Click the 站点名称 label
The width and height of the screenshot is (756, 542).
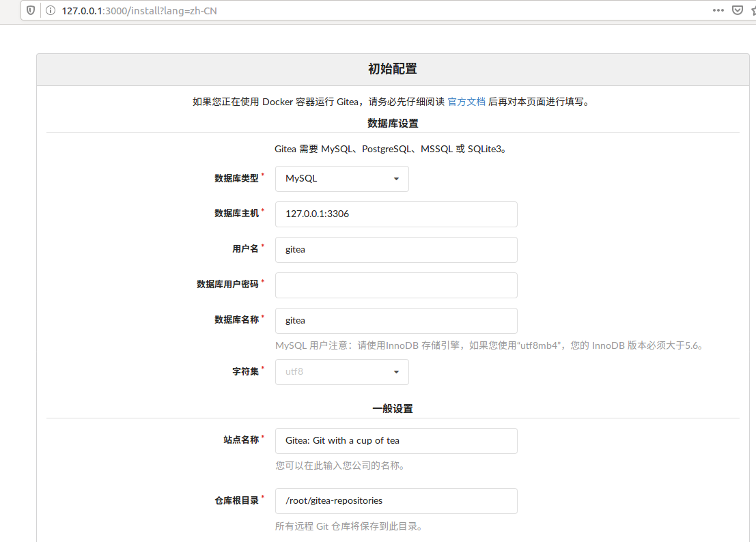point(241,440)
